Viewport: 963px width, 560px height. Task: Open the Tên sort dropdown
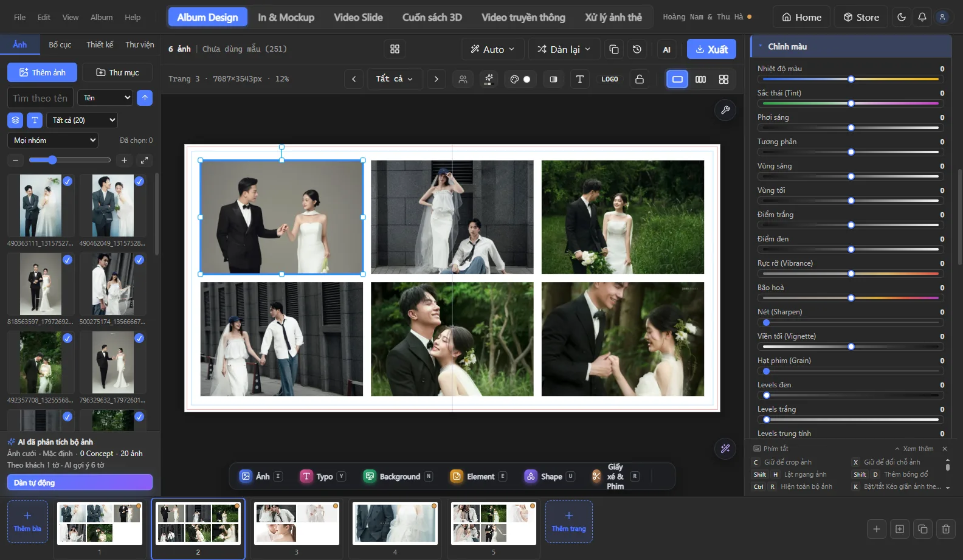point(106,98)
